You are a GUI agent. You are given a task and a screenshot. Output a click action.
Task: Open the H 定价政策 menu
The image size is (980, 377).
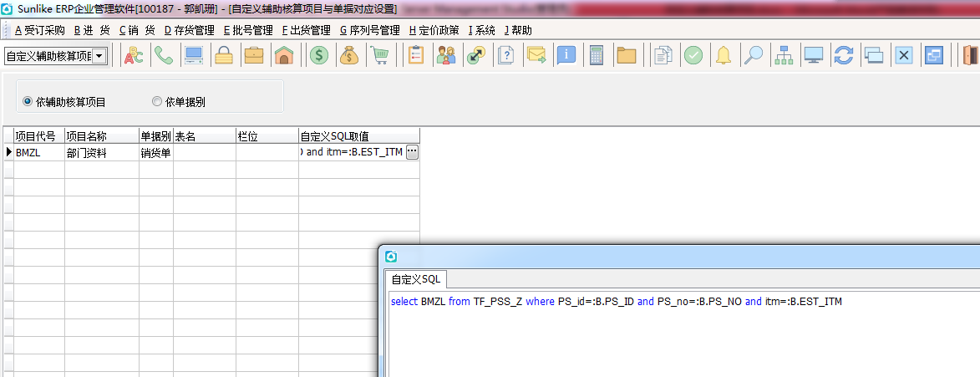(434, 30)
